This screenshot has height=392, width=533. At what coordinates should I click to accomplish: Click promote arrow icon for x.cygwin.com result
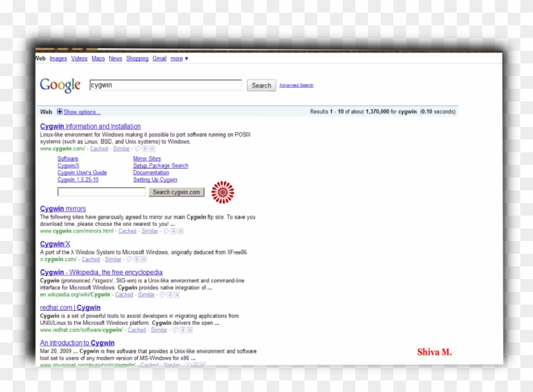(x=136, y=259)
